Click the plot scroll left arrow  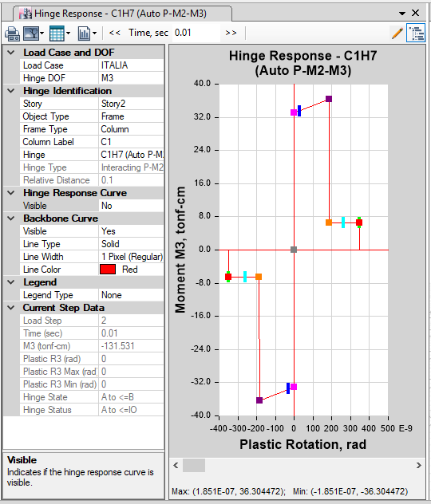click(x=176, y=465)
